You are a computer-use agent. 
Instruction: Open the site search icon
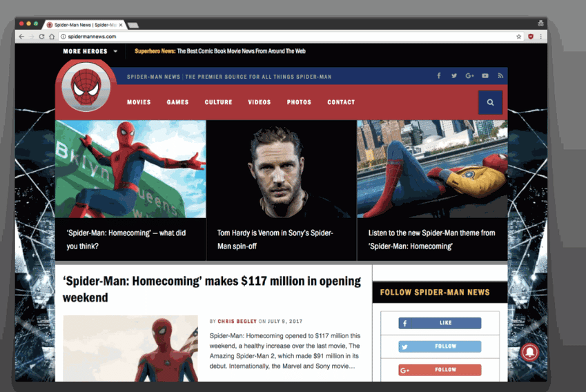click(x=490, y=102)
